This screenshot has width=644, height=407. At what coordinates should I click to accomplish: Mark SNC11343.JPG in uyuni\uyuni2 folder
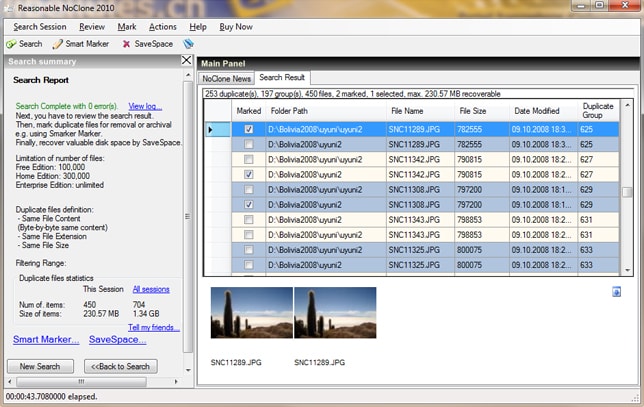click(x=248, y=235)
